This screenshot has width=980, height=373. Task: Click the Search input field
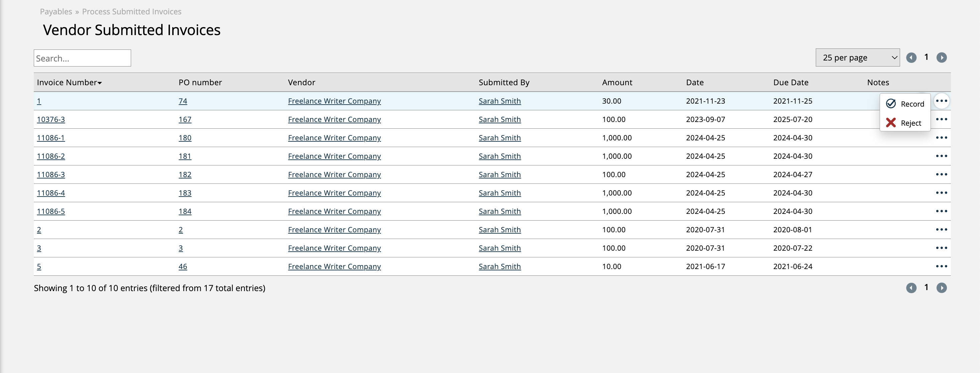pos(83,57)
